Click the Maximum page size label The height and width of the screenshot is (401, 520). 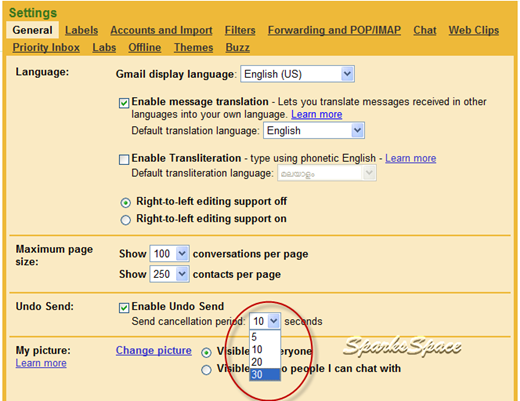54,255
